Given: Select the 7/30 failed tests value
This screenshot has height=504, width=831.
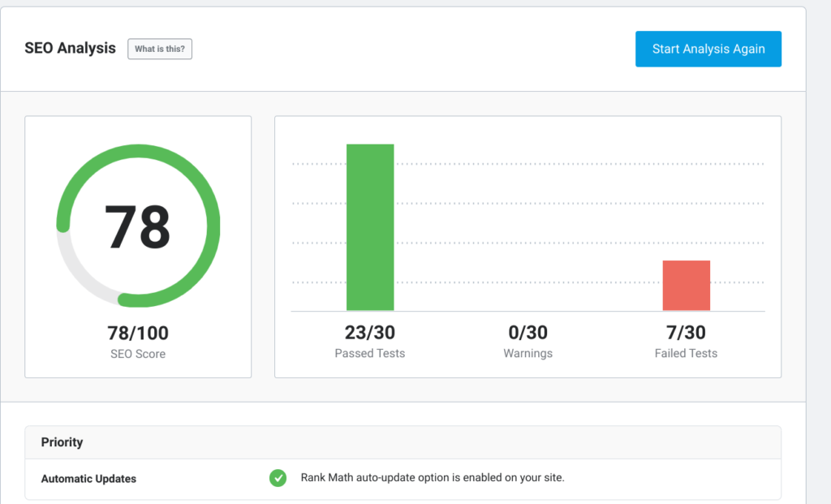Looking at the screenshot, I should [x=686, y=332].
